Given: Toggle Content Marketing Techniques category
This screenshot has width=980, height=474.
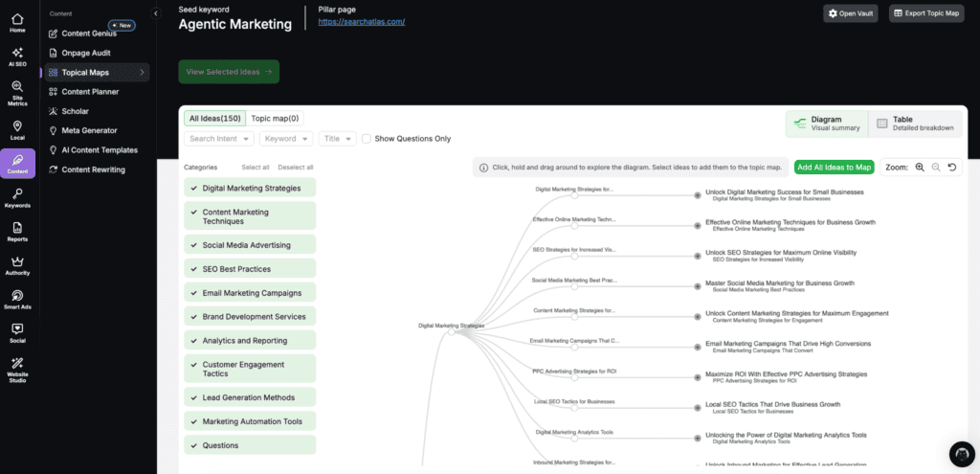Looking at the screenshot, I should [x=250, y=216].
